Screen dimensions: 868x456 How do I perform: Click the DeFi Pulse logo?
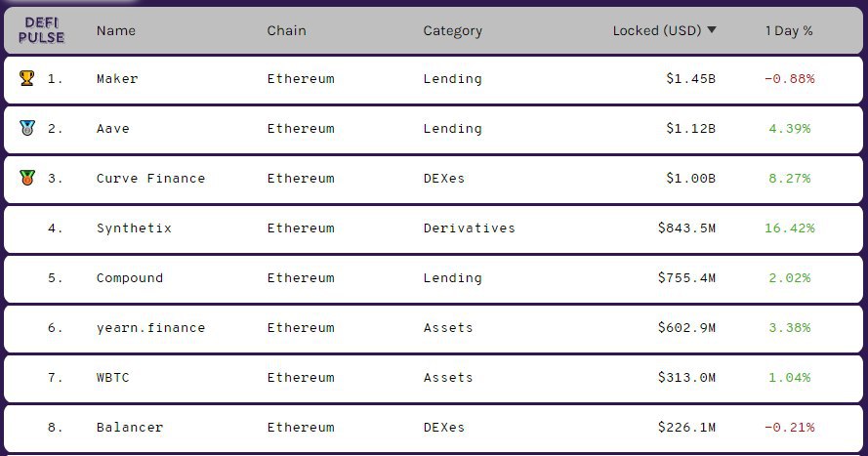41,30
